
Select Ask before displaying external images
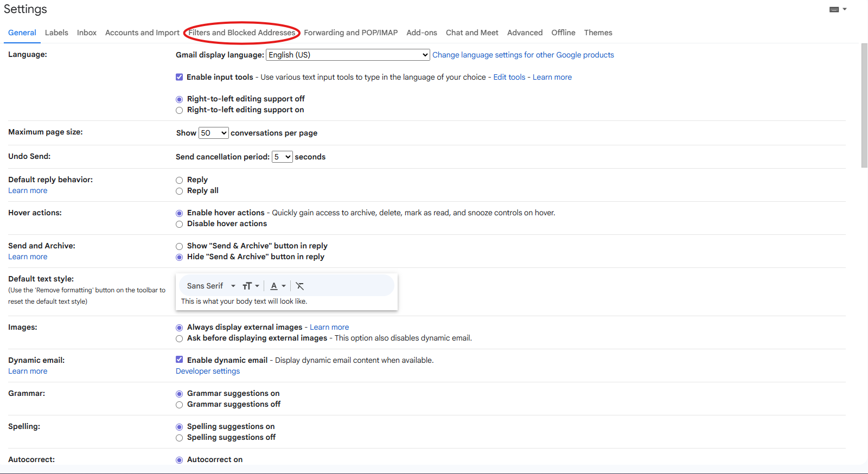click(179, 338)
